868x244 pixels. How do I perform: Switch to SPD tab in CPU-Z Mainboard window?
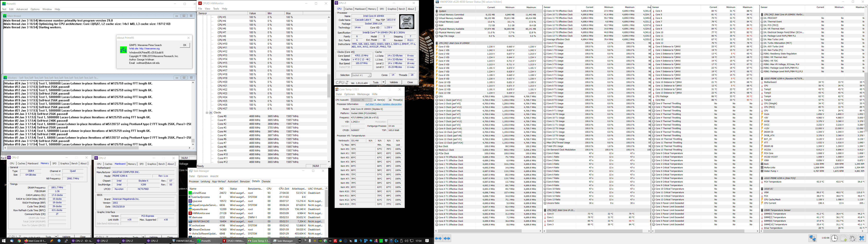click(142, 164)
